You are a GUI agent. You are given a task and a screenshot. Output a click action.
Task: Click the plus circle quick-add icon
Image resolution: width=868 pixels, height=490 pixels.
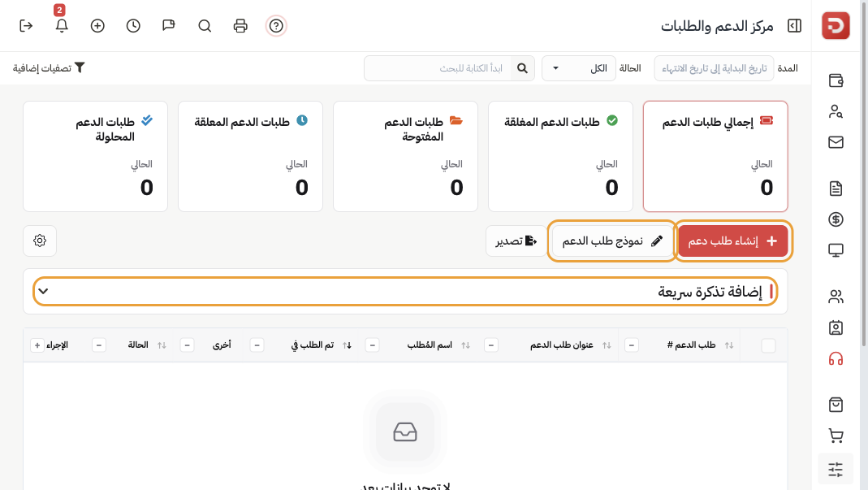[97, 25]
